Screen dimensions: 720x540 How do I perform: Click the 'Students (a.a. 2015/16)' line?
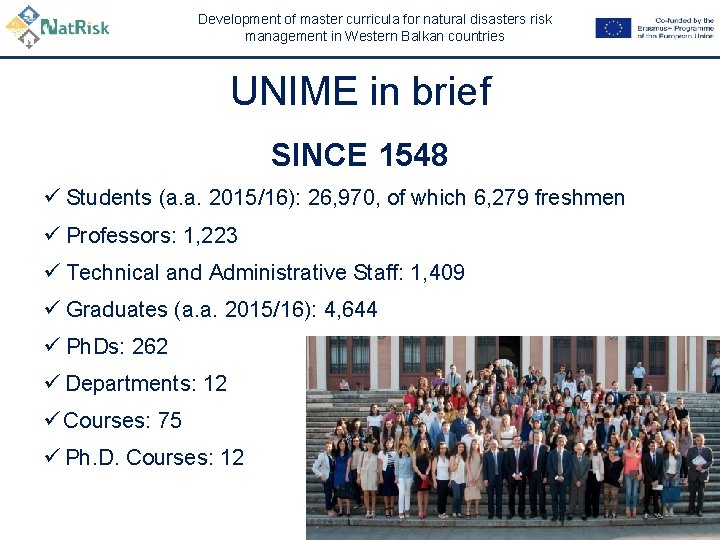(345, 198)
